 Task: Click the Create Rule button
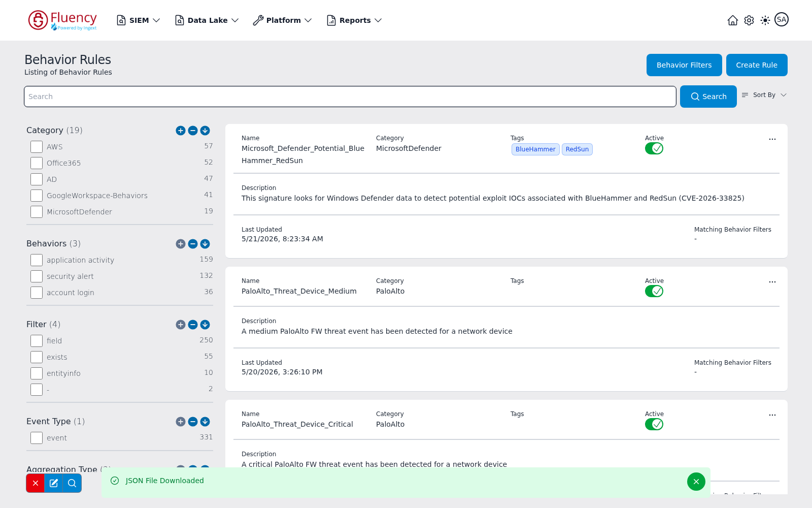(757, 65)
